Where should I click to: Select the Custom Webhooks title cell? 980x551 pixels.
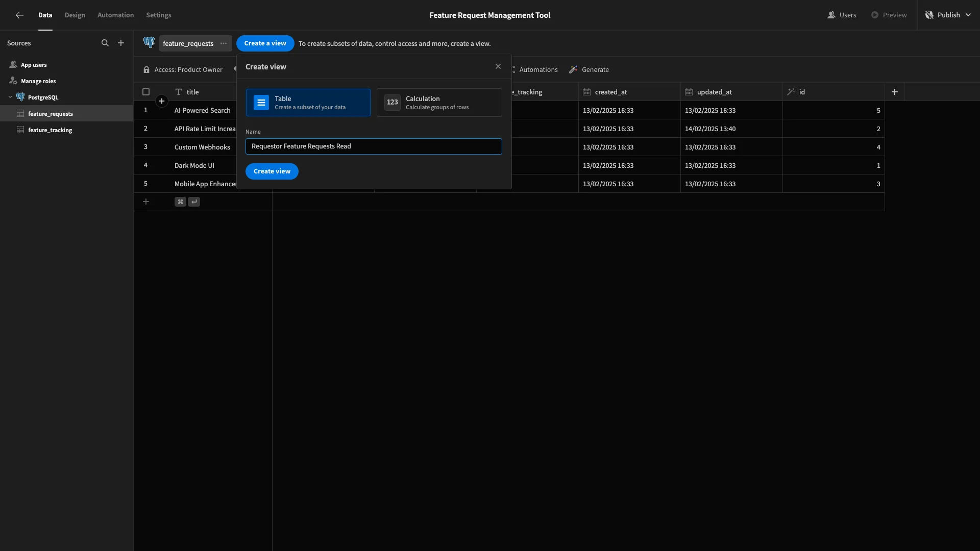(x=203, y=147)
